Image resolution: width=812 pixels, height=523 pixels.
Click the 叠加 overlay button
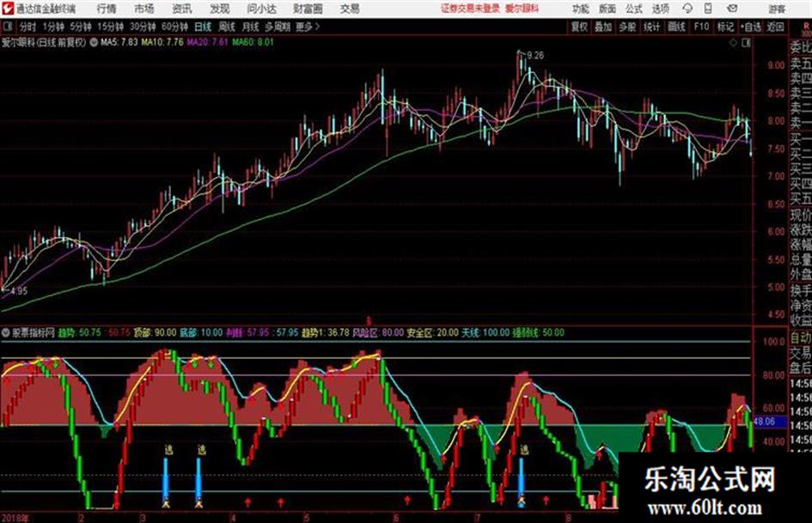603,27
